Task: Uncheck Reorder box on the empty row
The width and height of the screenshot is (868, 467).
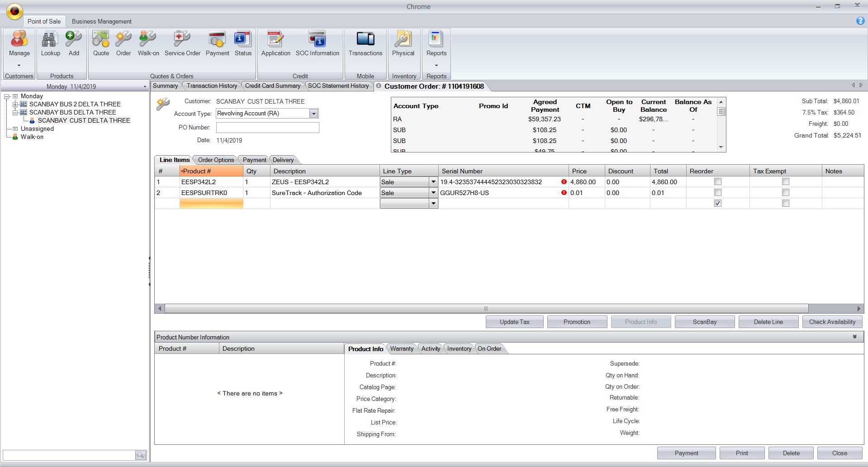Action: pos(717,204)
